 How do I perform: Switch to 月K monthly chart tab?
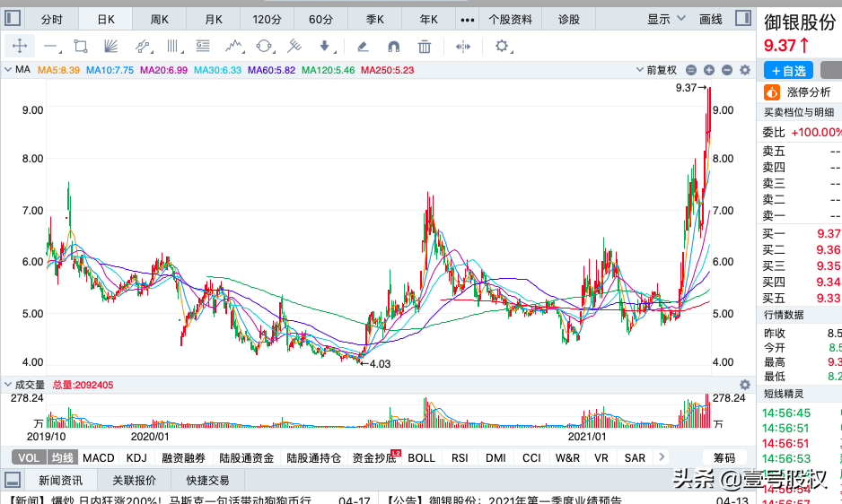click(x=213, y=20)
